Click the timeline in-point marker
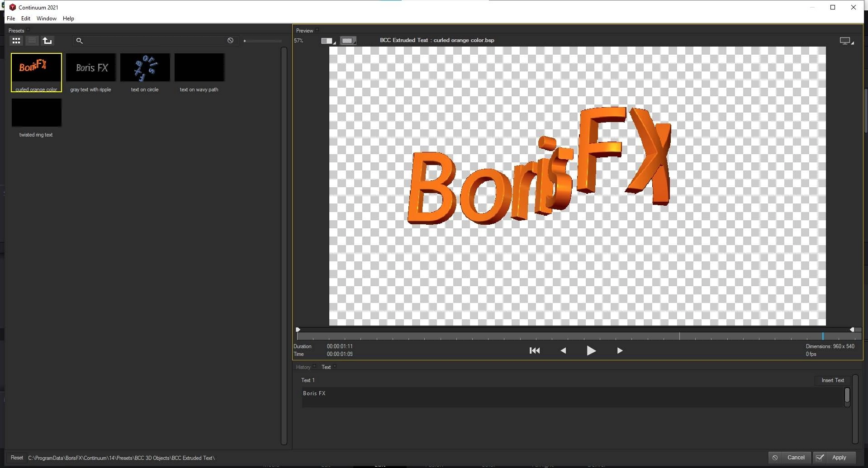The image size is (868, 468). click(x=298, y=330)
